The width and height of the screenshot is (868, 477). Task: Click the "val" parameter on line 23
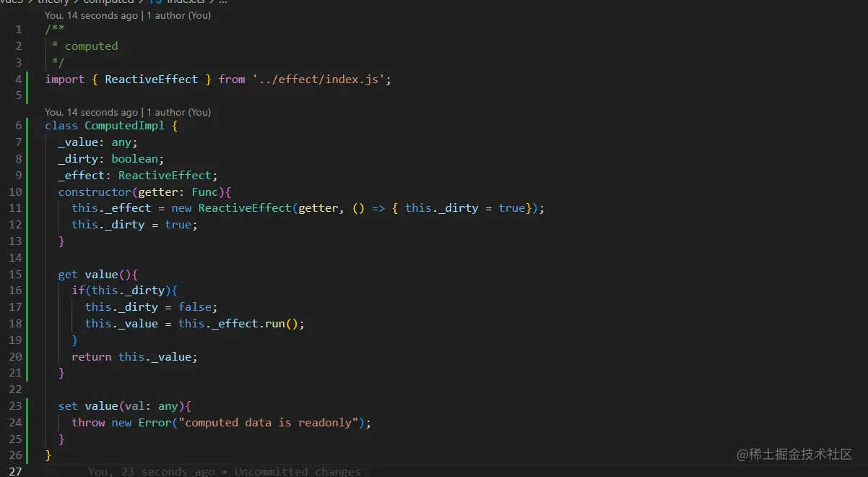pos(134,406)
